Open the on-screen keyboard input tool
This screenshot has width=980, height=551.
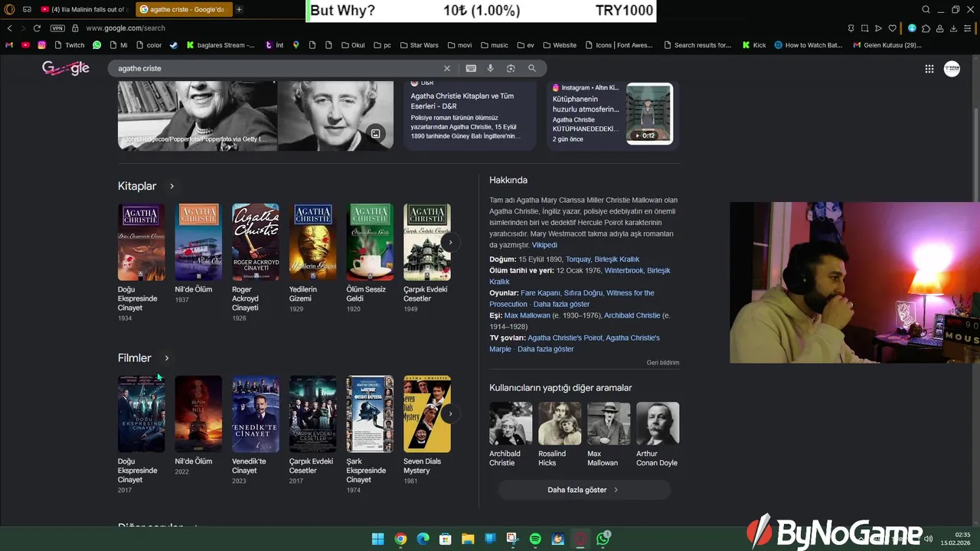click(471, 68)
